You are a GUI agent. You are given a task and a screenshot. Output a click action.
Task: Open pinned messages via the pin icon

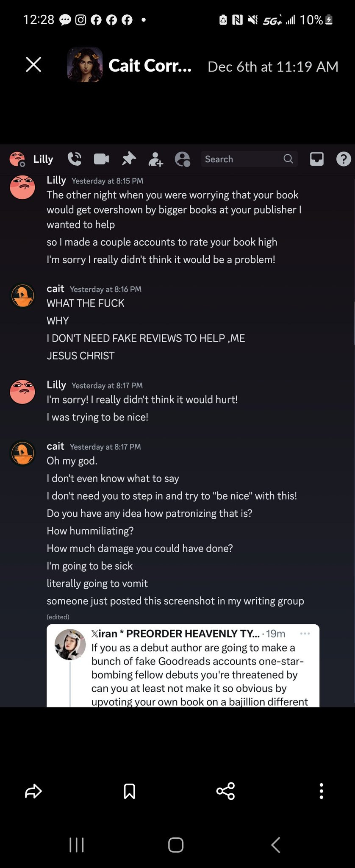[x=129, y=159]
